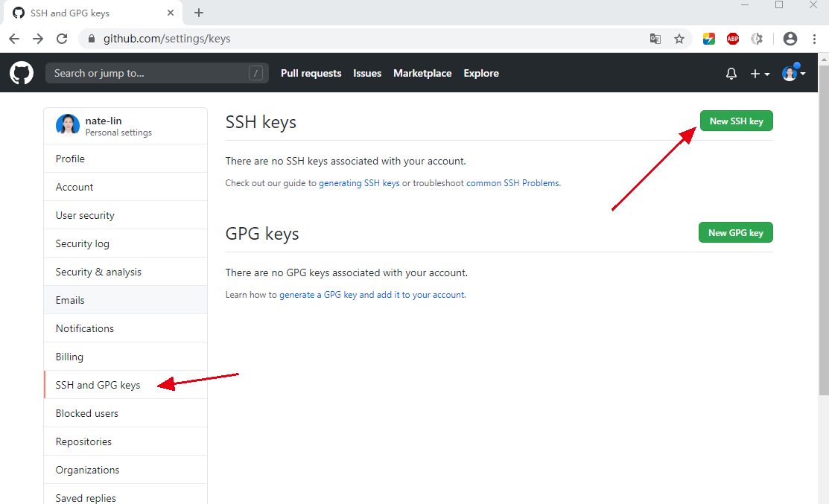Click the page vertical scrollbar
Image resolution: width=829 pixels, height=504 pixels.
823,223
